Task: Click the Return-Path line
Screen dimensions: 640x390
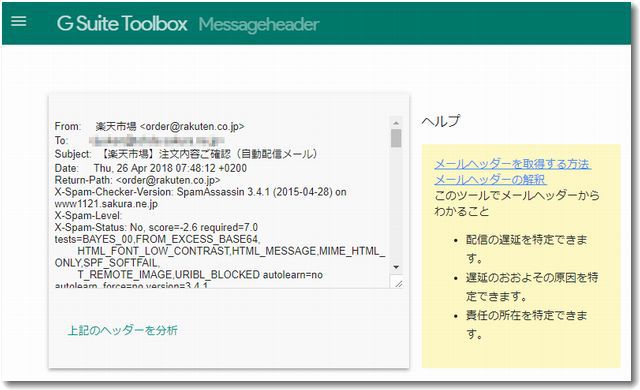Action: click(x=138, y=180)
